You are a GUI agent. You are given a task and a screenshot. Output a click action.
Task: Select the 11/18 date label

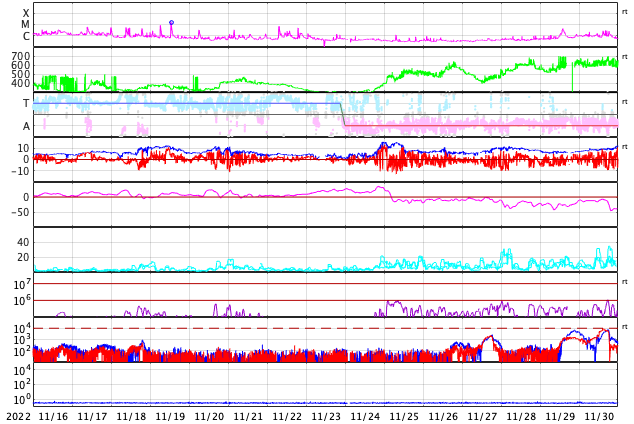click(x=131, y=417)
